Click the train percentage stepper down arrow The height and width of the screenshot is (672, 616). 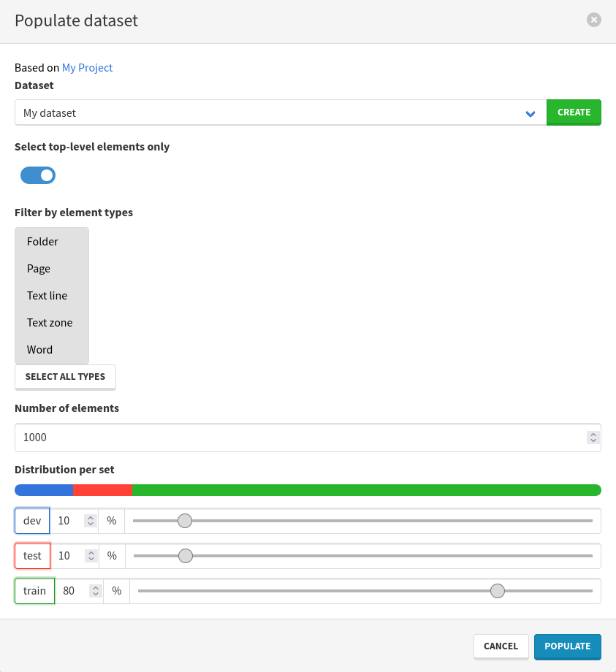(x=96, y=594)
